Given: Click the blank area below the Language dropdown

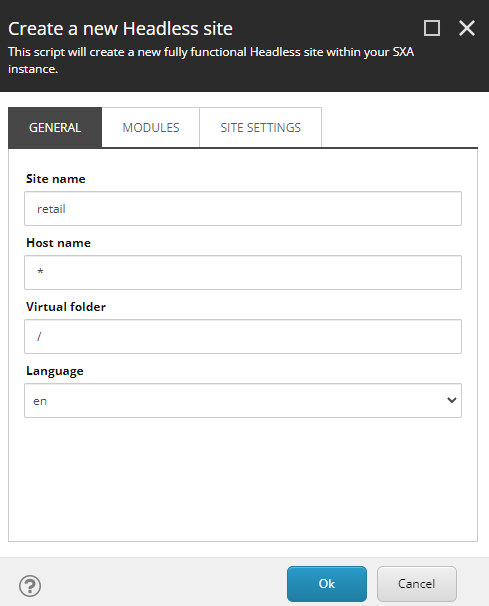Looking at the screenshot, I should pyautogui.click(x=243, y=479).
